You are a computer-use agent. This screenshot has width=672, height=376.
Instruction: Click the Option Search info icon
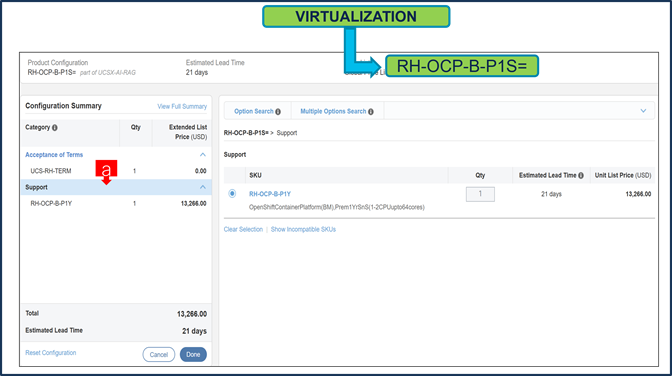pos(278,111)
